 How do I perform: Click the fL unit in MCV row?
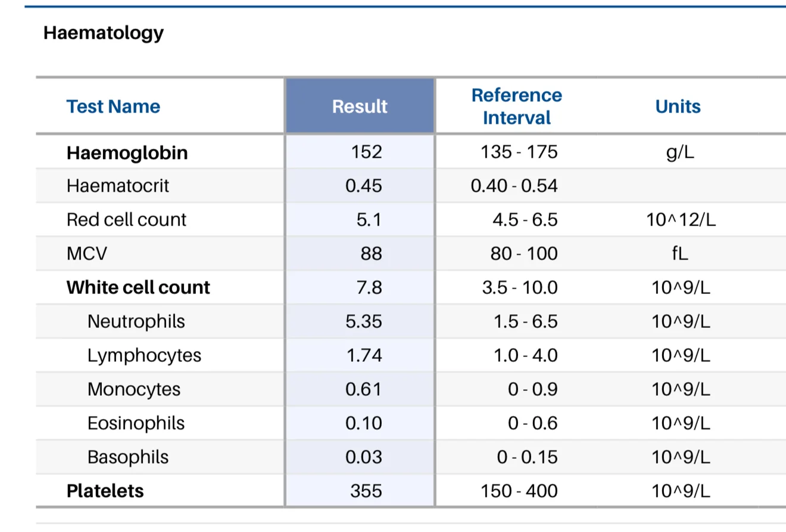tap(680, 254)
